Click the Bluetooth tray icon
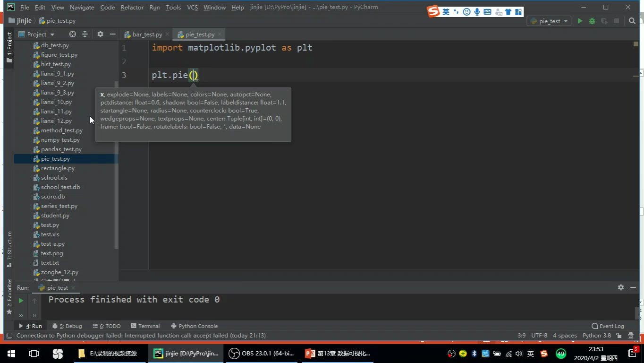The height and width of the screenshot is (363, 644). pos(475,354)
